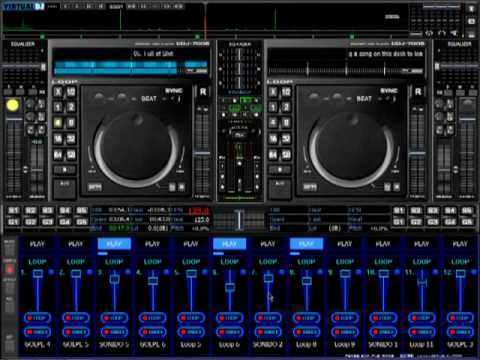Screen dimensions: 480x360
Task: Click the S3 button on the left deck
Action: pos(48,210)
